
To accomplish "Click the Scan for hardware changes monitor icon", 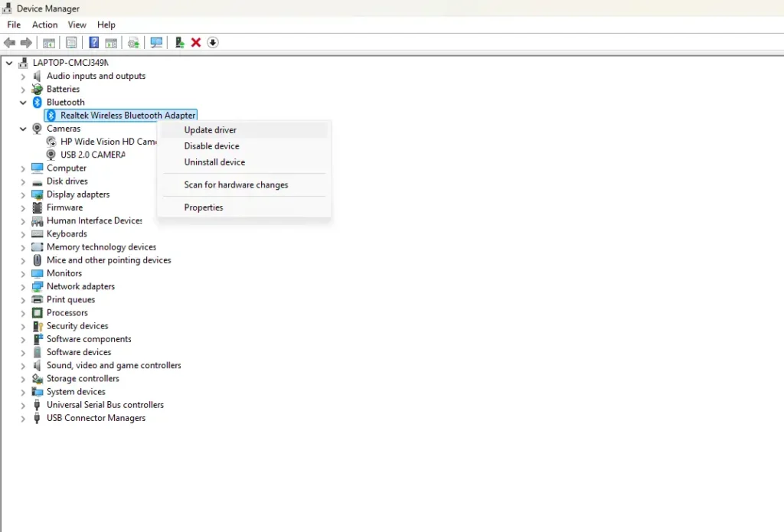I will (x=156, y=43).
